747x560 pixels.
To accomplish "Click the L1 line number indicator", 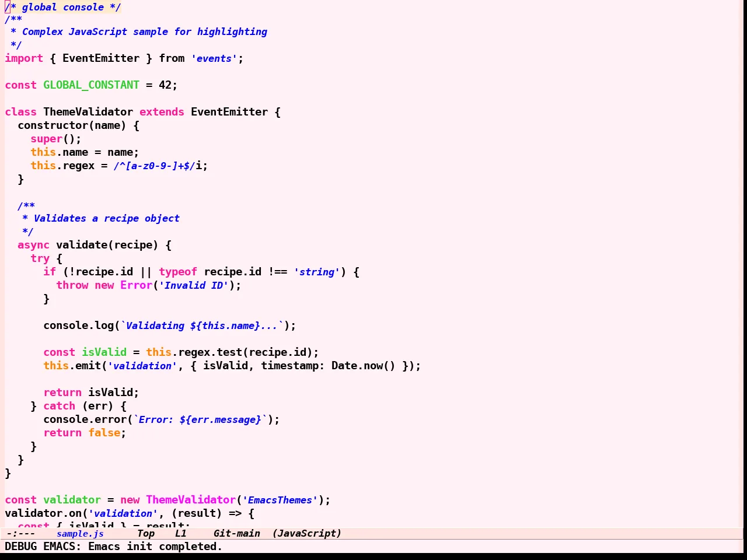I will click(180, 533).
